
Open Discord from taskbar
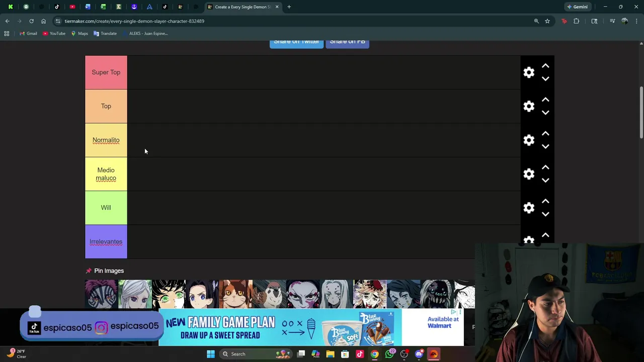(419, 354)
